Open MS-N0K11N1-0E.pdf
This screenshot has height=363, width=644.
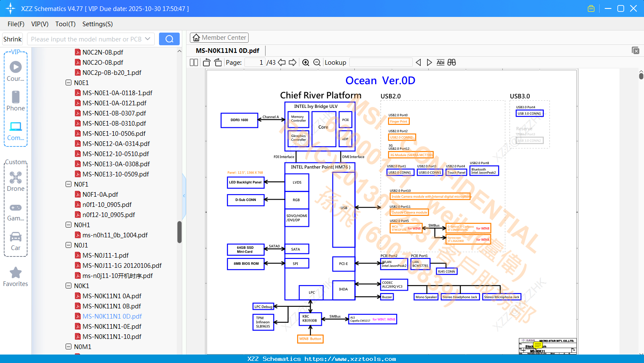pyautogui.click(x=112, y=327)
